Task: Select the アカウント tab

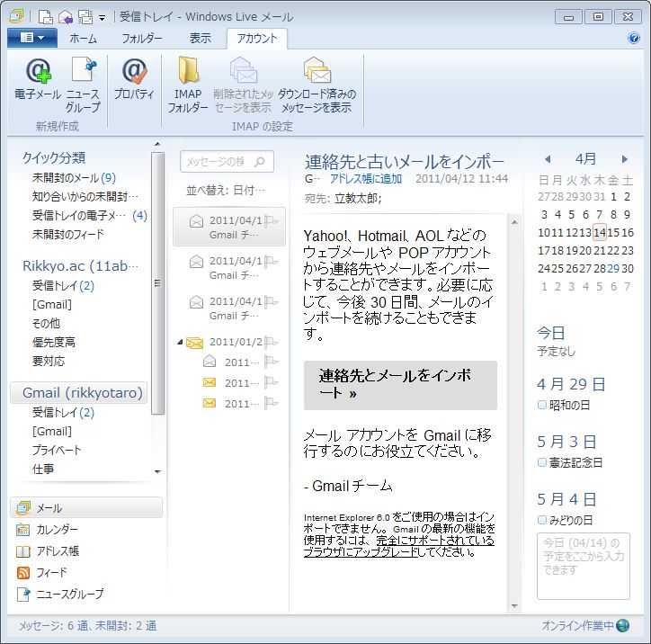Action: [257, 39]
